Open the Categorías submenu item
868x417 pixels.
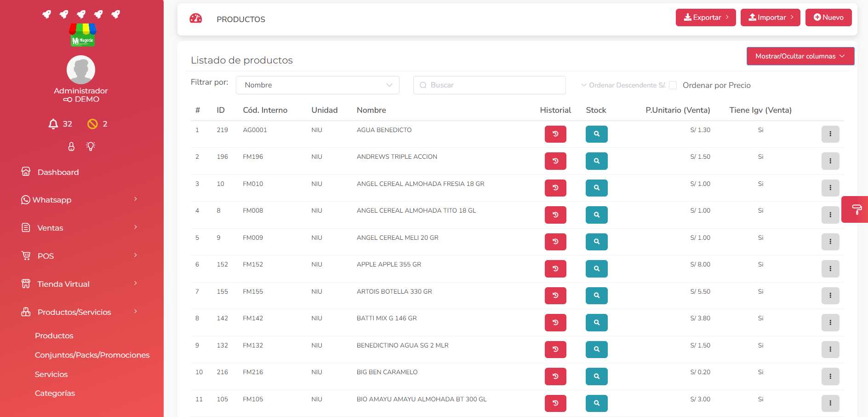click(55, 393)
